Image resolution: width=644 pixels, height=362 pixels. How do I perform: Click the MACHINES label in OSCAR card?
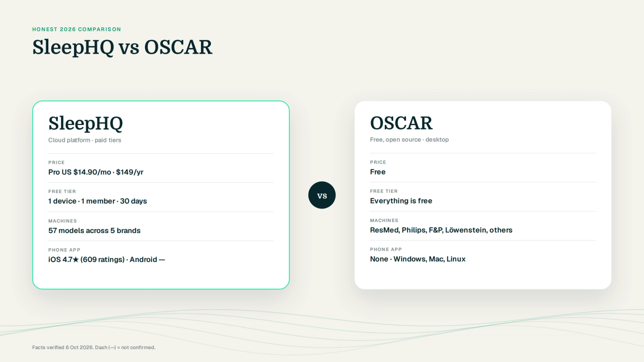point(384,220)
